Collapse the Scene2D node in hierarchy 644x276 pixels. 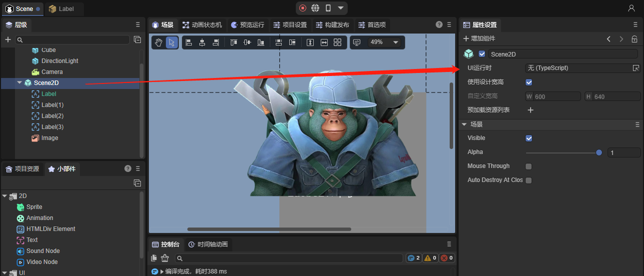20,83
